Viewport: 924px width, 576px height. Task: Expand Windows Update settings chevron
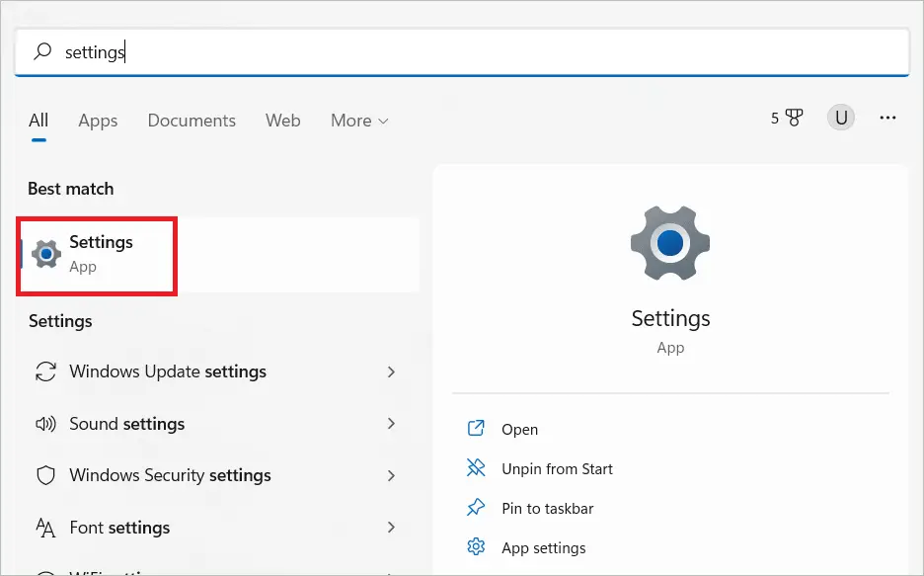click(x=392, y=372)
